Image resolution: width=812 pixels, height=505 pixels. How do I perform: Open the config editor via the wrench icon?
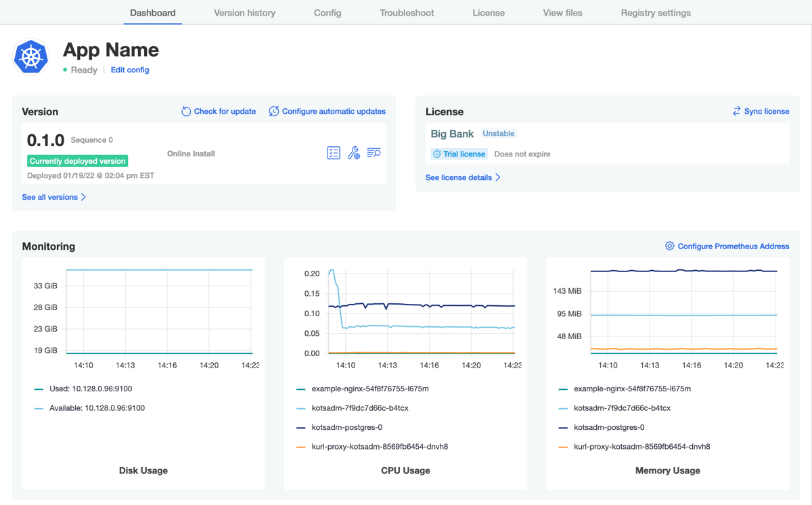[353, 152]
